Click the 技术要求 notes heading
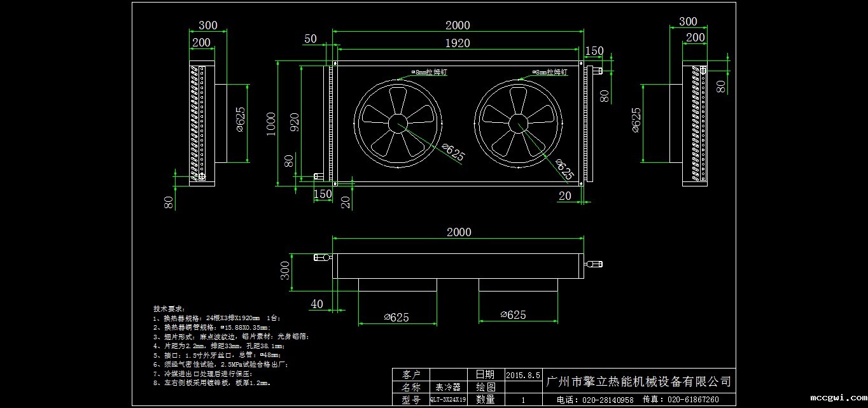868x408 pixels. [169, 308]
